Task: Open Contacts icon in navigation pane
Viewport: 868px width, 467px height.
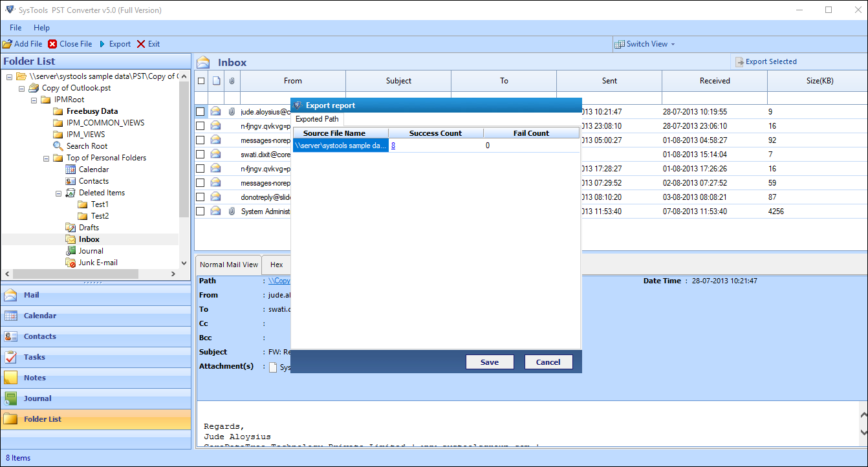Action: [x=10, y=336]
